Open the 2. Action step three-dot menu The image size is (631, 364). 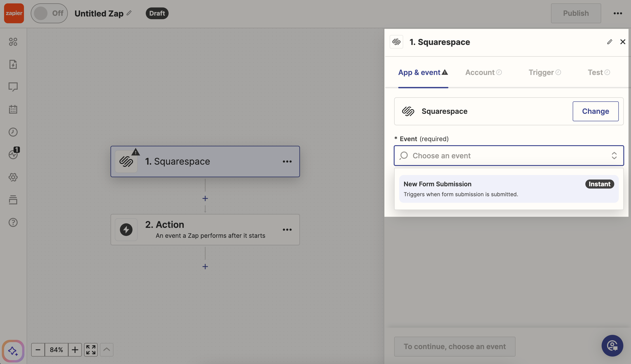pos(287,229)
